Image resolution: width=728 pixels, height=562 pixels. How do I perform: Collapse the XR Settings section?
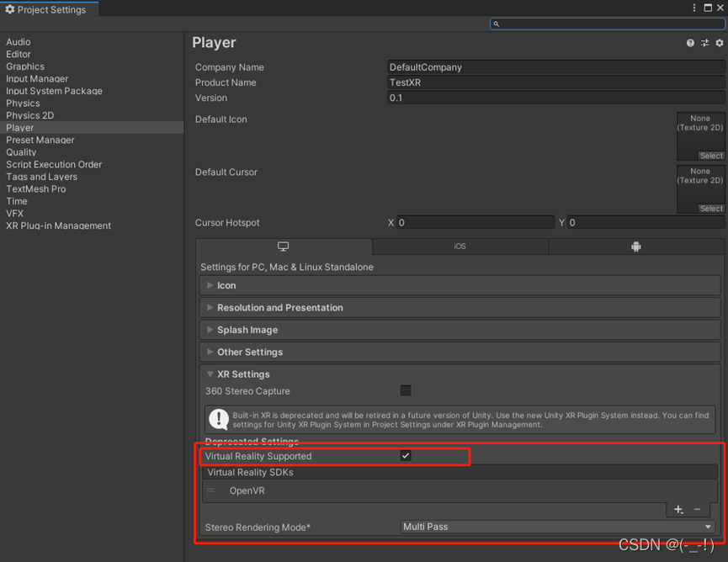(243, 374)
